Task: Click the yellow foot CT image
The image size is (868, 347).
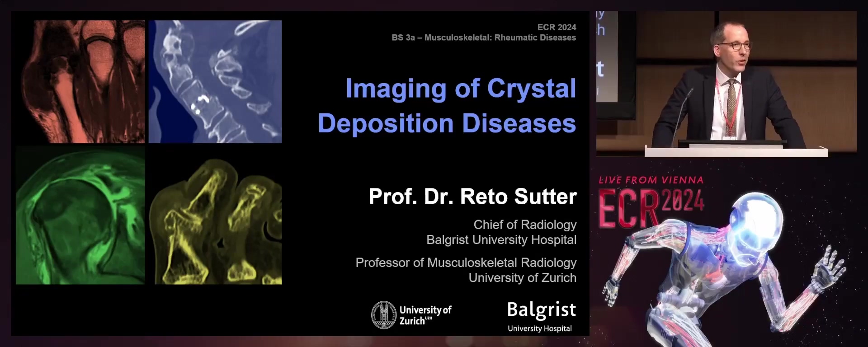Action: click(215, 221)
